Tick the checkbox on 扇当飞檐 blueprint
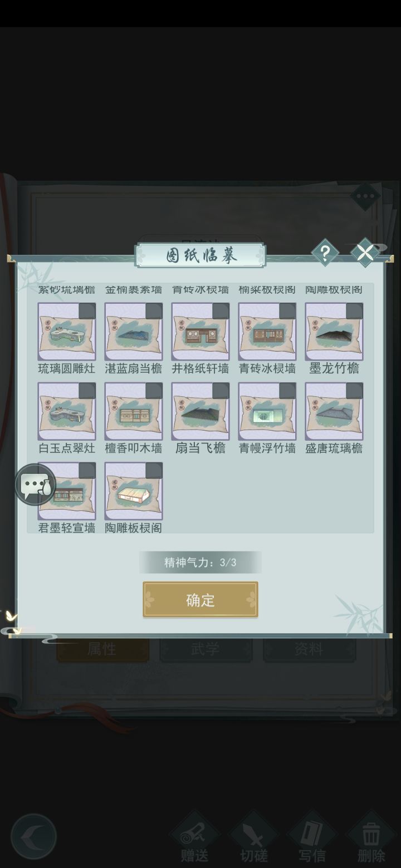Image resolution: width=401 pixels, height=868 pixels. 221,391
